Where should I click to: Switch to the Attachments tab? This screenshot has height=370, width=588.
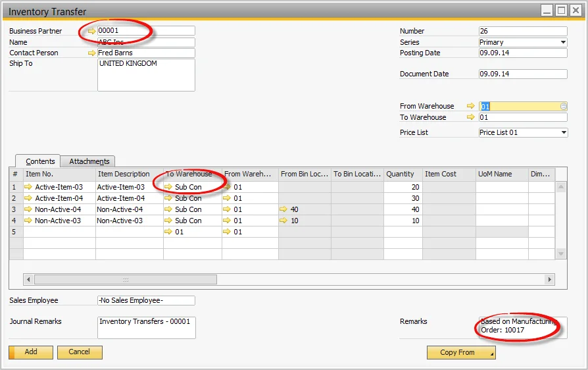(x=87, y=161)
